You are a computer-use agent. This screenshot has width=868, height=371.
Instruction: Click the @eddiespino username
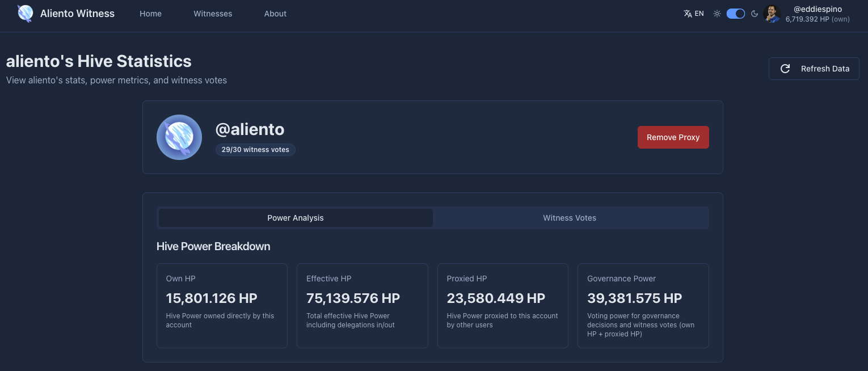(818, 9)
